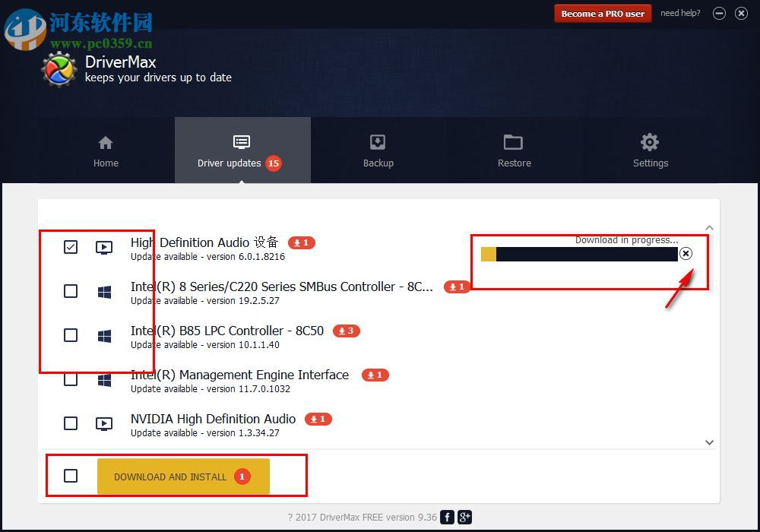
Task: Open the Settings tab
Action: tap(650, 151)
